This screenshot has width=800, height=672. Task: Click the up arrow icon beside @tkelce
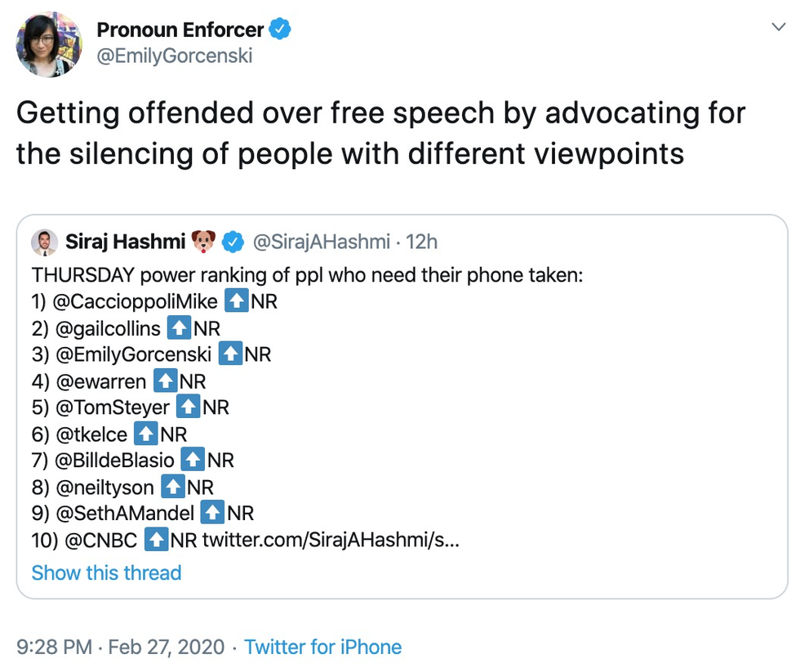coord(146,434)
